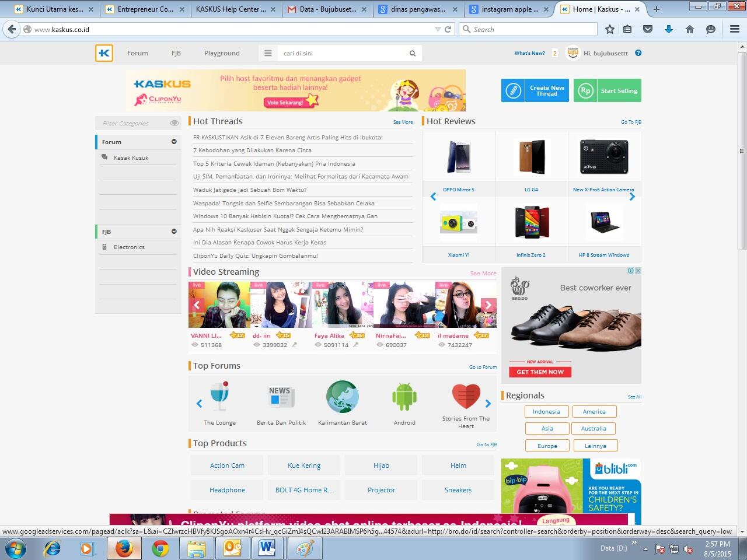Switch to Entrepreneur Co... tab
Screen dimensions: 747x560
point(146,9)
